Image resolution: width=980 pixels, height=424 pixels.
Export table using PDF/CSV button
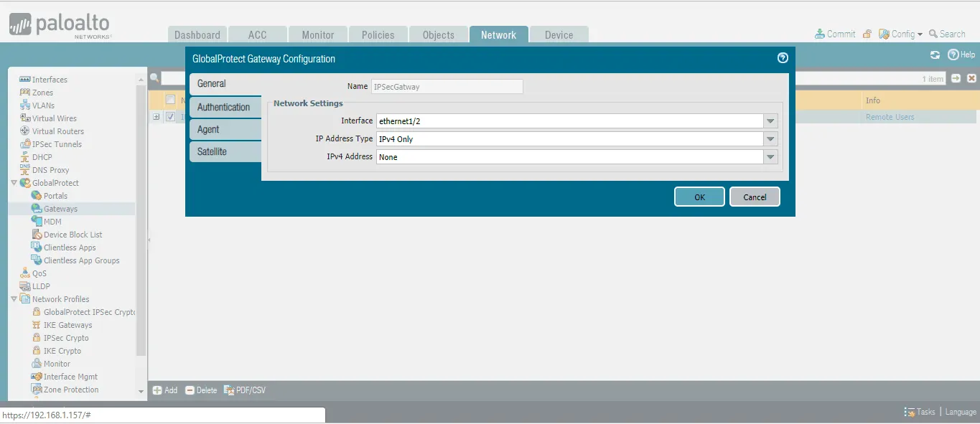[245, 390]
